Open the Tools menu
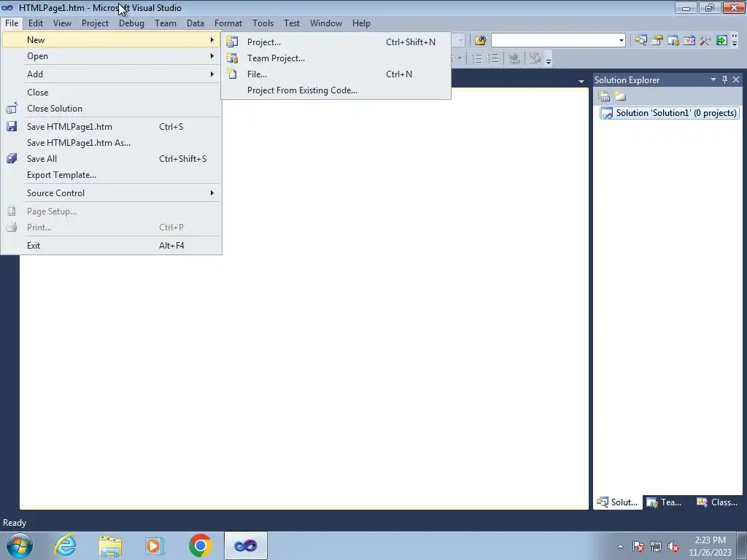The image size is (747, 560). 263,23
